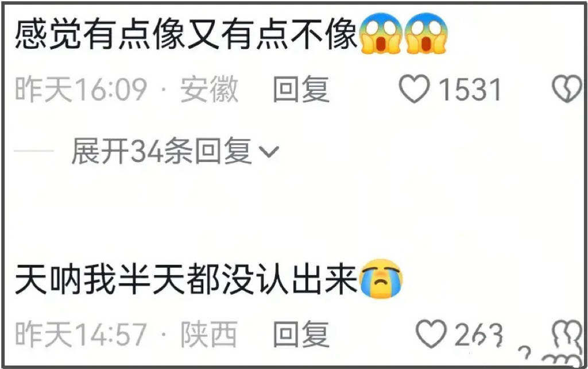The image size is (588, 369).
Task: Click chevron arrow beside 展开34条回复
Action: click(x=269, y=152)
